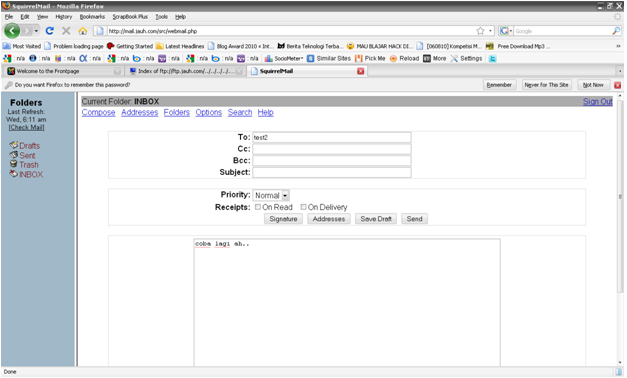Click the Twitter bird toolbar icon
Screen dimensions: 627x378
point(493,58)
